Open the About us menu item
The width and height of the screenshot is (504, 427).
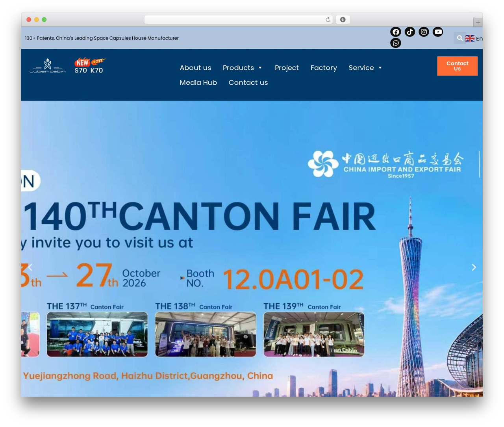pyautogui.click(x=195, y=68)
